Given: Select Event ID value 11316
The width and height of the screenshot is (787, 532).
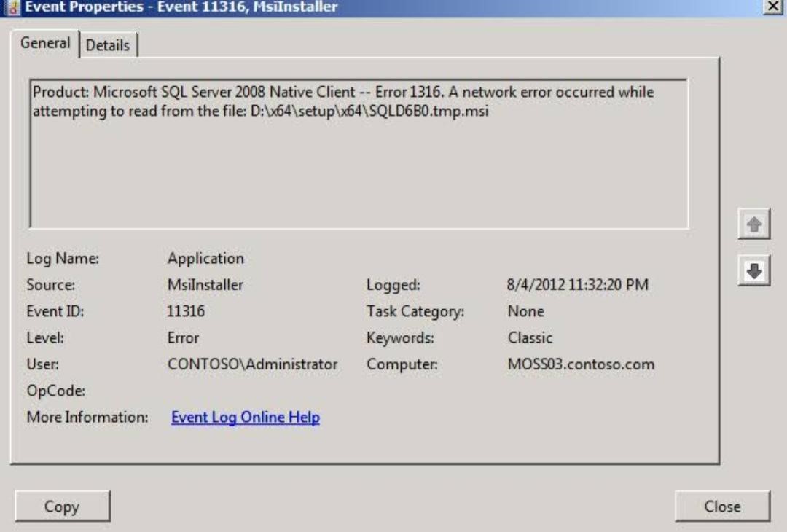Looking at the screenshot, I should pyautogui.click(x=186, y=311).
